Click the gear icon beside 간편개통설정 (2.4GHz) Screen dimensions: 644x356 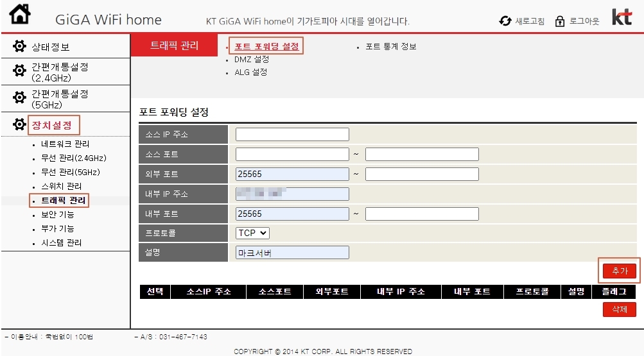click(19, 71)
